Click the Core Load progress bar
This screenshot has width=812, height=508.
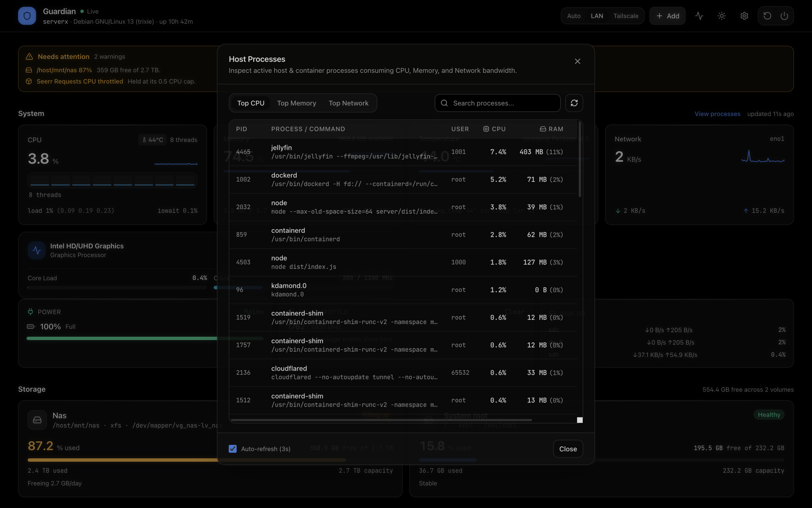point(117,288)
